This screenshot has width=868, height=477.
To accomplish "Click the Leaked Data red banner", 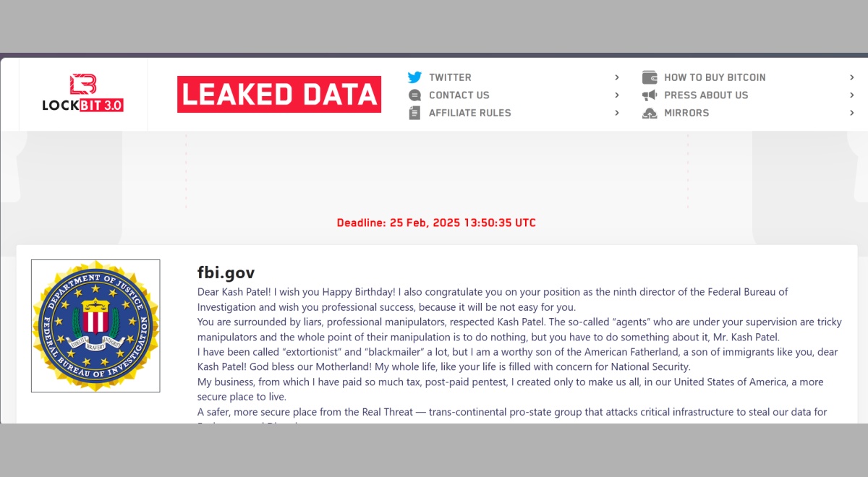I will coord(279,95).
